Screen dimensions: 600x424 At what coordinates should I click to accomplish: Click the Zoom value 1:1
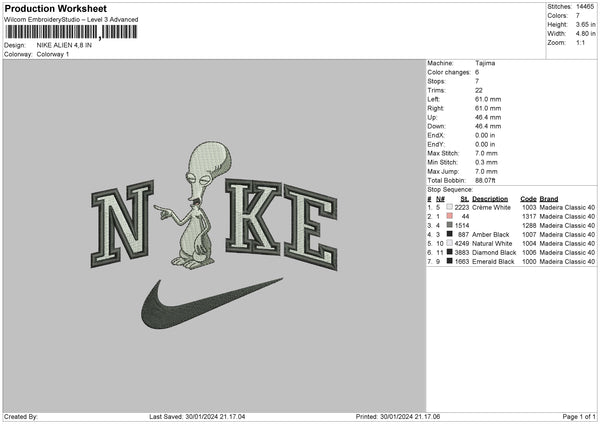pos(580,42)
